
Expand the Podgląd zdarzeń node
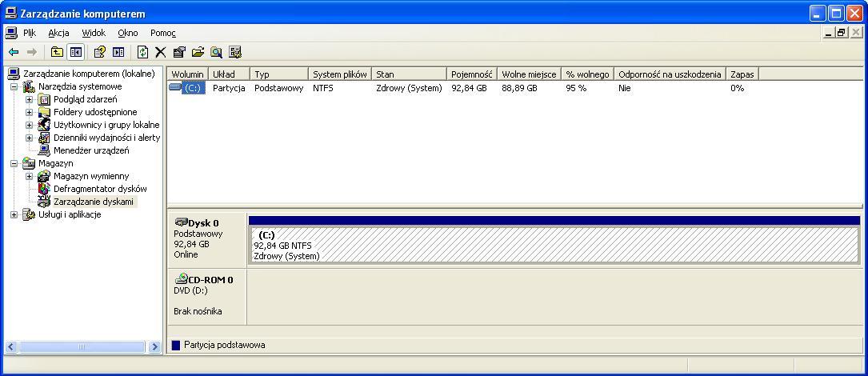click(30, 100)
